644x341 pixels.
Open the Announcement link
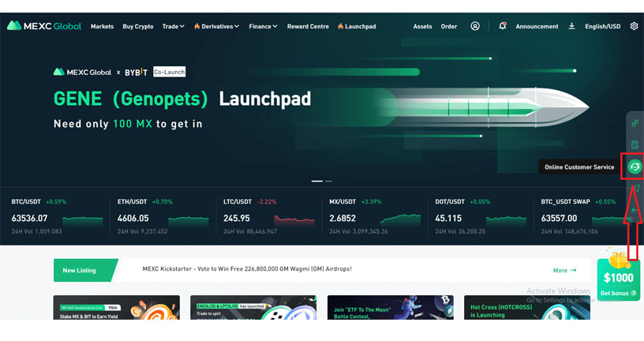click(x=537, y=26)
